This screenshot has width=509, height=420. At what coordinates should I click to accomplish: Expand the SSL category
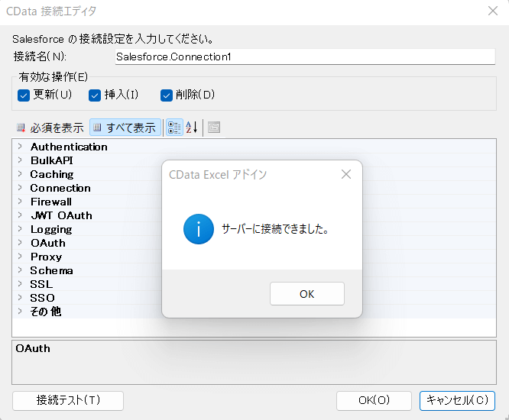(20, 284)
